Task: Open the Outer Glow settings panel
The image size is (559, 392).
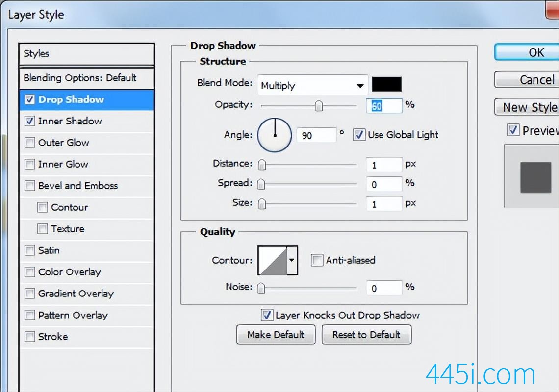Action: click(63, 143)
